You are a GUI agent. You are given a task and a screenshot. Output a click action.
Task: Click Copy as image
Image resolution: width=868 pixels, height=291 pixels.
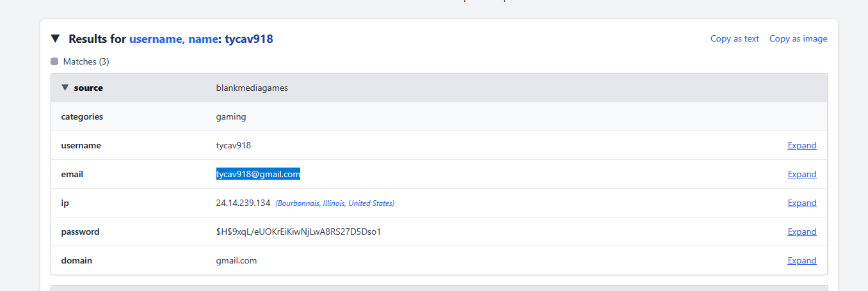(x=798, y=39)
